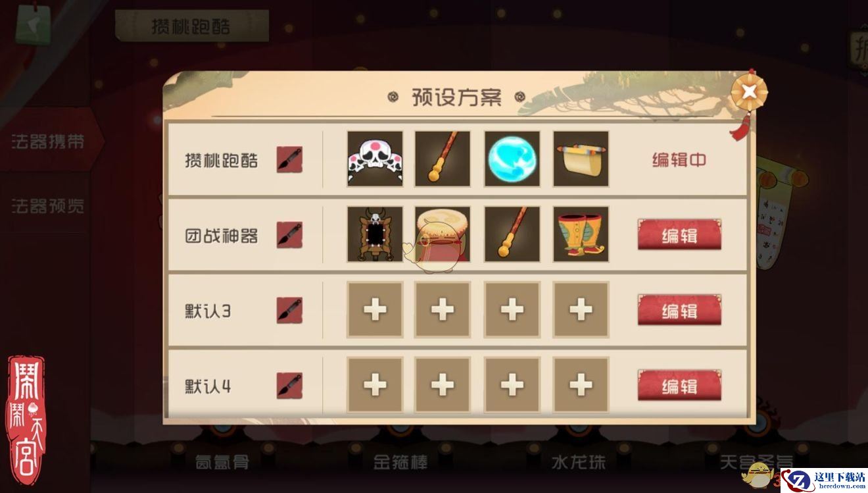Select the skull item in 攒桃跑酷 preset
868x493 pixels.
tap(375, 159)
